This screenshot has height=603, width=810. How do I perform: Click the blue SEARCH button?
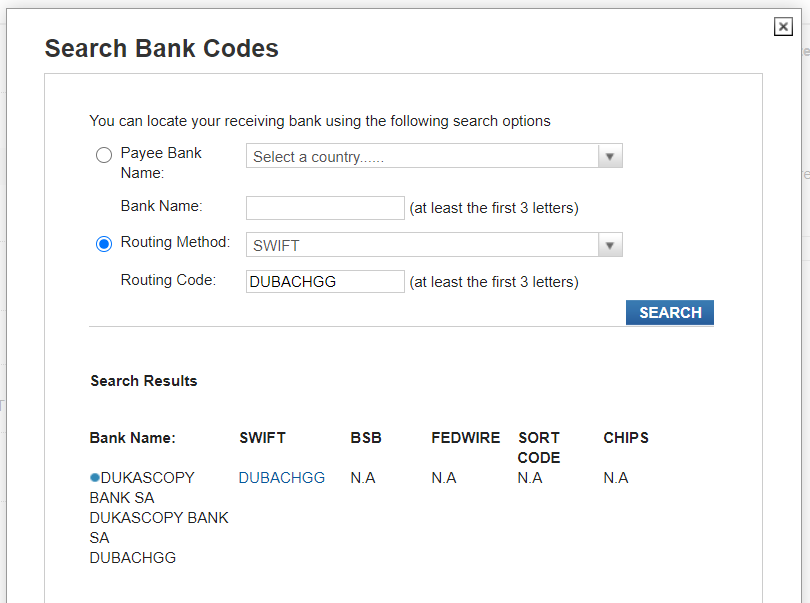click(669, 313)
